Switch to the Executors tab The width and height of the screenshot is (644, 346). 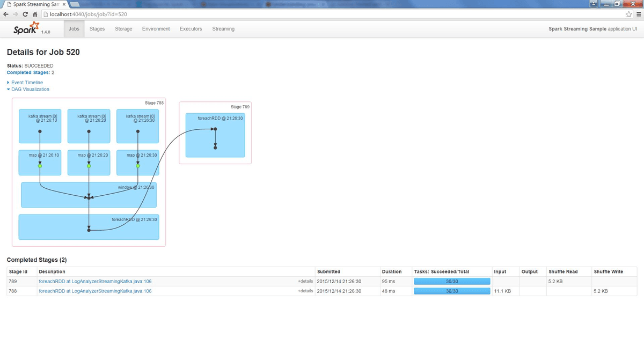point(191,29)
